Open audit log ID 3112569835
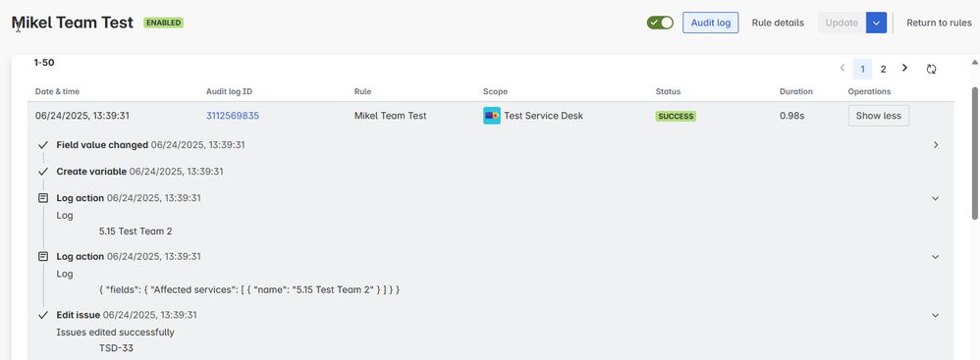Image resolution: width=980 pixels, height=360 pixels. pos(233,116)
